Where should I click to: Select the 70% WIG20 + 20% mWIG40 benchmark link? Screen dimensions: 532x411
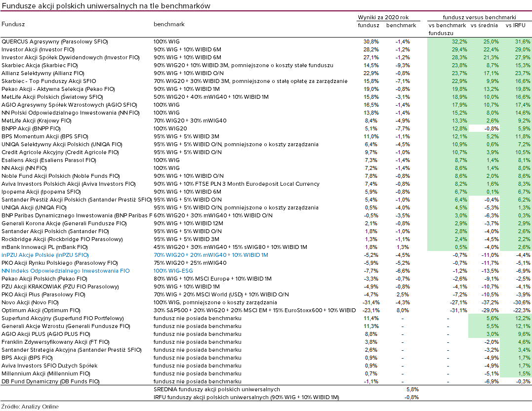point(211,255)
